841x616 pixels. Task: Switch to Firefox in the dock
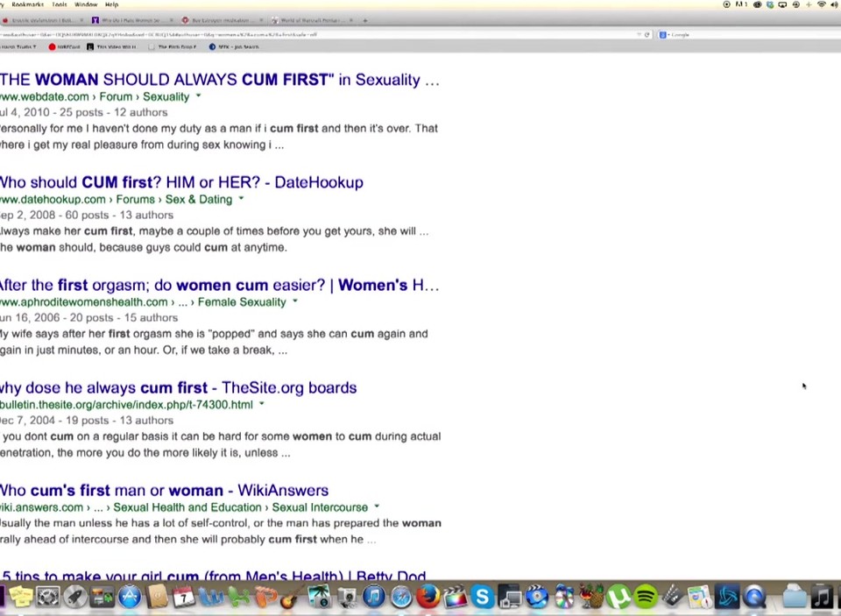pyautogui.click(x=428, y=596)
